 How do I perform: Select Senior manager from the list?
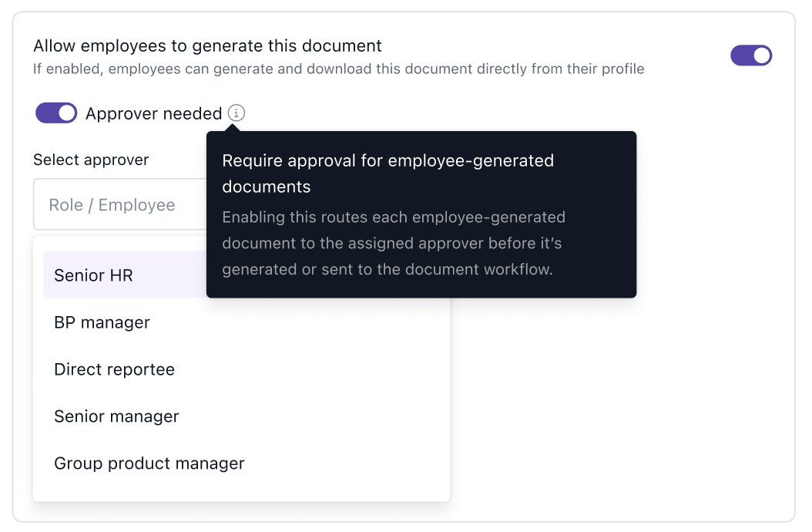(116, 416)
